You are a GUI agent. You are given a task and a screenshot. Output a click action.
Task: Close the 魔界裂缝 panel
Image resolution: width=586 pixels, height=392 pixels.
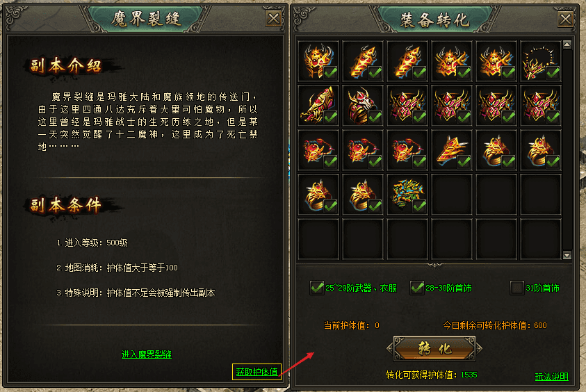pyautogui.click(x=273, y=19)
